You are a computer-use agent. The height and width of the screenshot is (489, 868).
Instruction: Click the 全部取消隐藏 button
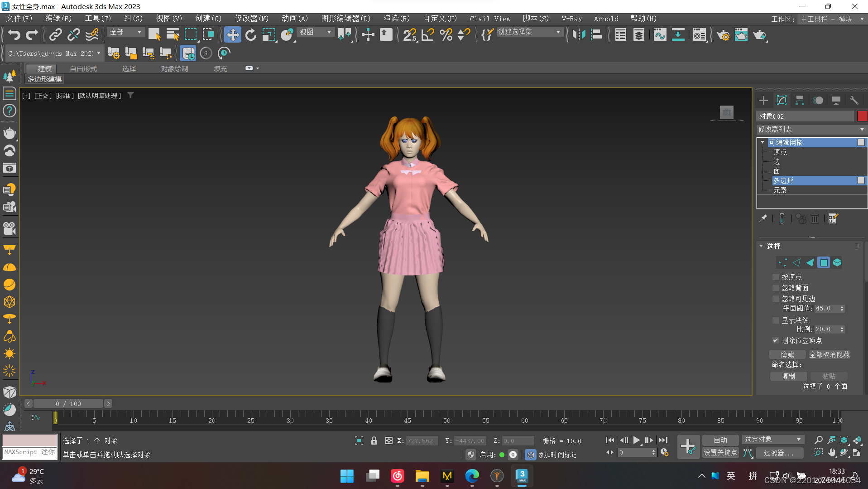click(829, 354)
